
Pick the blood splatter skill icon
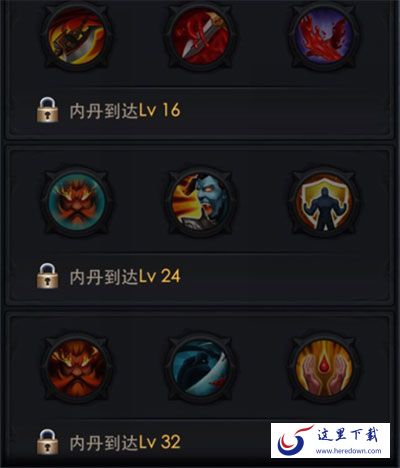[324, 37]
